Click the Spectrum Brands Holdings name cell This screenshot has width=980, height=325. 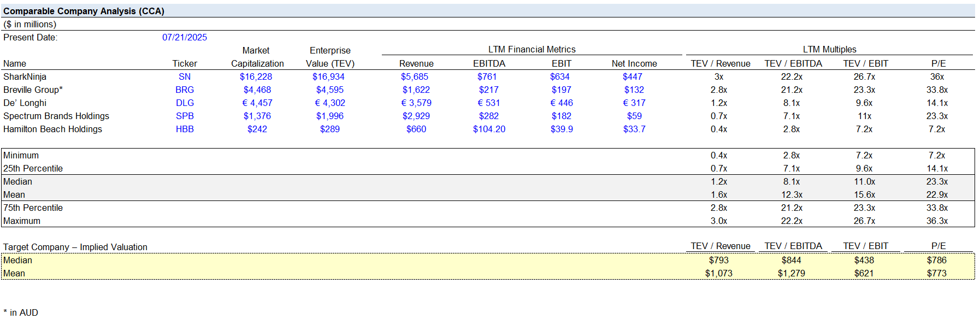coord(56,116)
